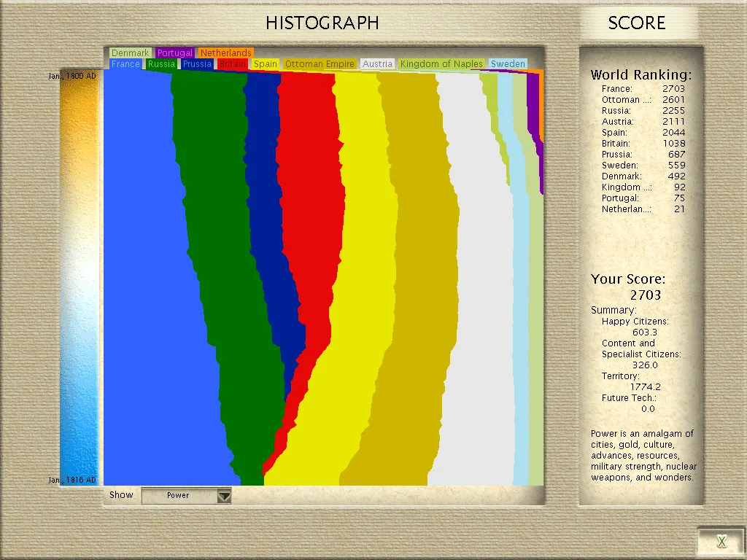Click the Ottoman Empire legend label
Screen dimensions: 747x560
pos(320,64)
